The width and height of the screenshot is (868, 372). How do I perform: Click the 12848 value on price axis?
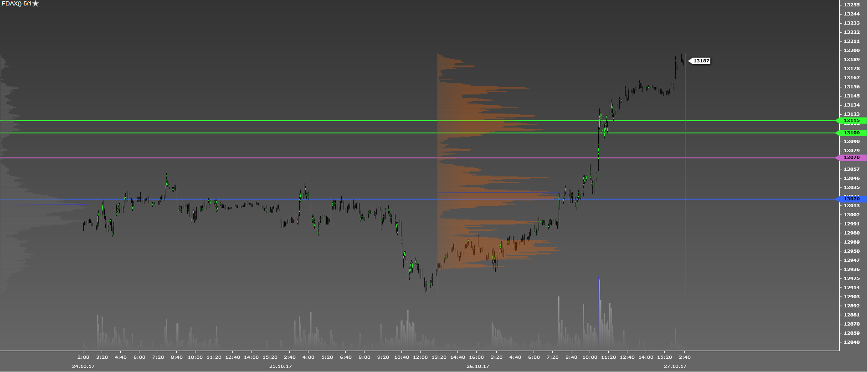point(852,342)
